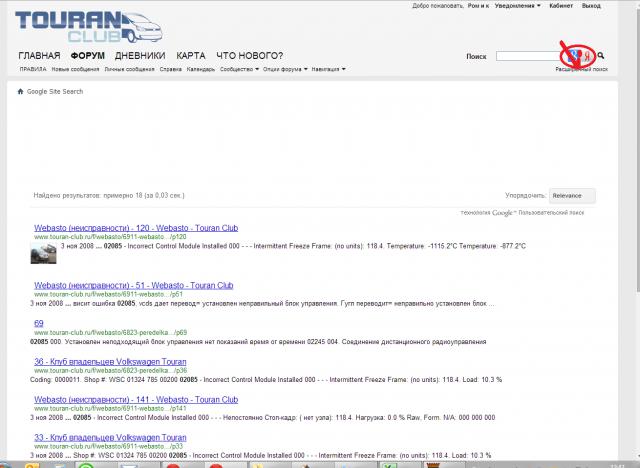
Task: Open Расширенный поиск advanced search link
Action: click(x=581, y=69)
